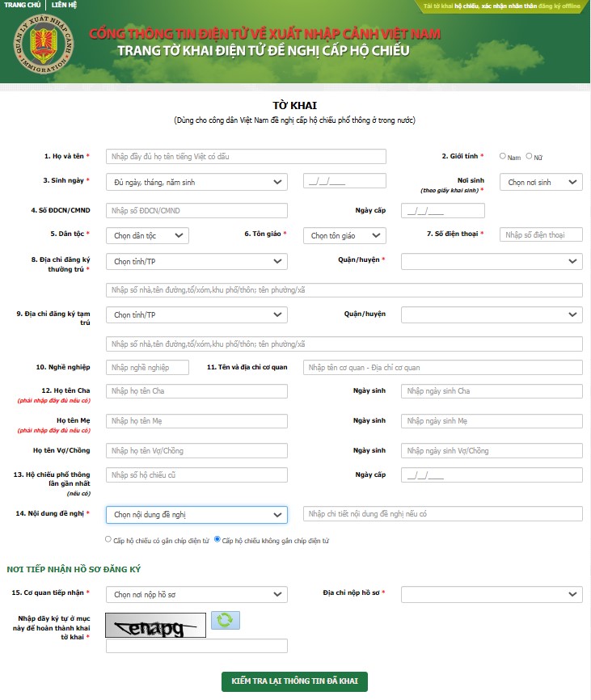Expand the Chọn tôn giáo dropdown
This screenshot has width=591, height=700.
pos(344,236)
